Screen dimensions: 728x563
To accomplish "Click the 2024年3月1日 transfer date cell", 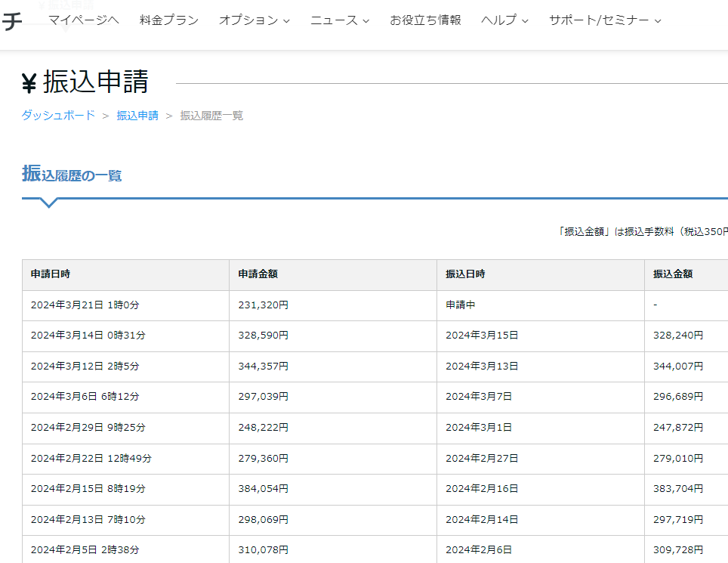I will 541,428.
